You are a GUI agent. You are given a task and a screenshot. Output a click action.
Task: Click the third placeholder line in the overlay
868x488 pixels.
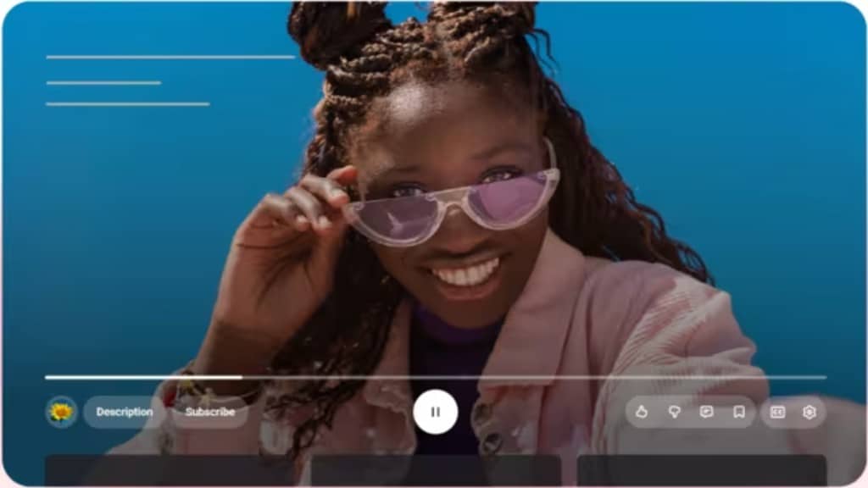[x=127, y=104]
